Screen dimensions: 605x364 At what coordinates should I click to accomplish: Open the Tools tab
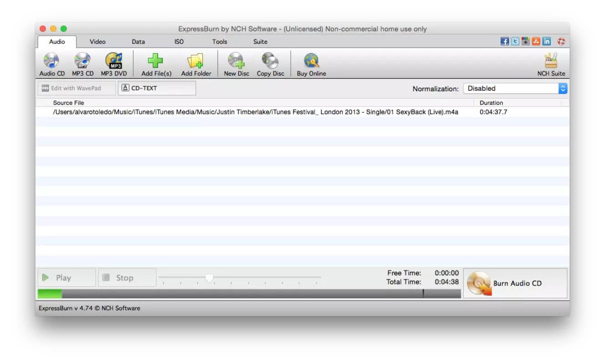(219, 41)
